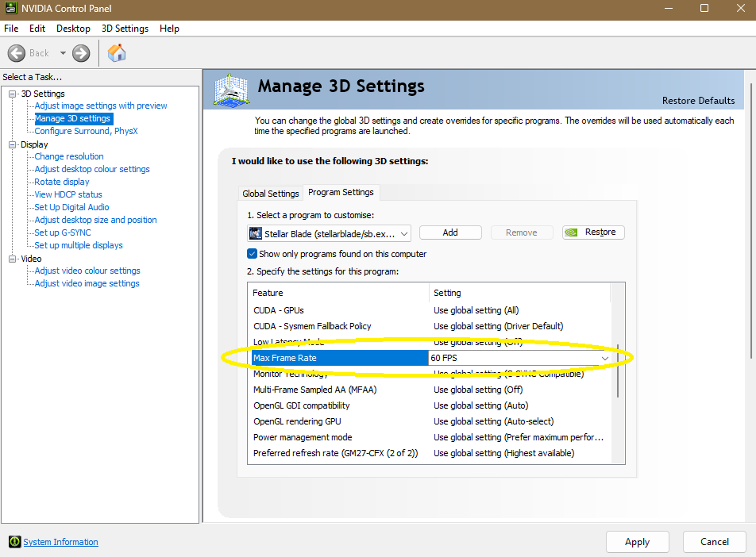Viewport: 756px width, 557px height.
Task: Open Configure Surround, PhysX
Action: coord(86,131)
